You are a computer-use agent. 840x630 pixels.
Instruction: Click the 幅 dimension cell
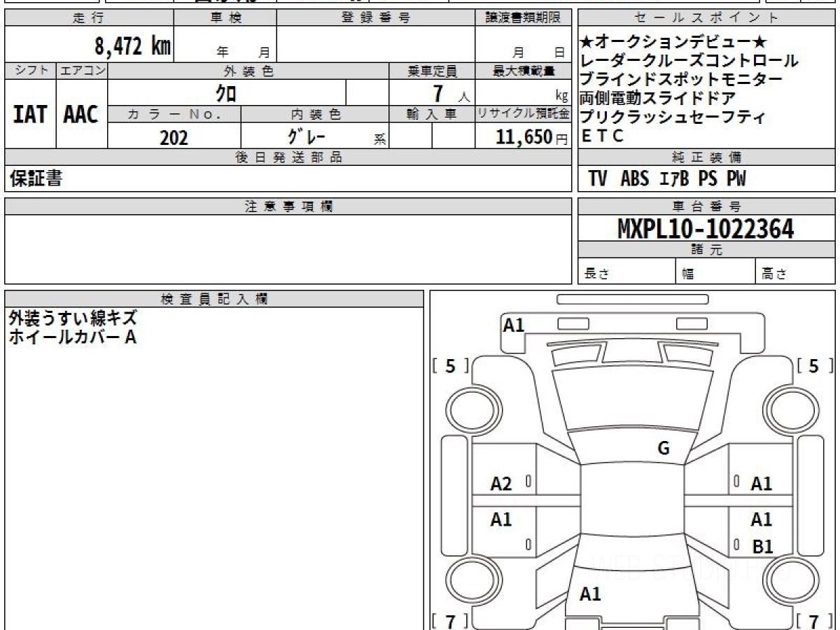[x=715, y=272]
